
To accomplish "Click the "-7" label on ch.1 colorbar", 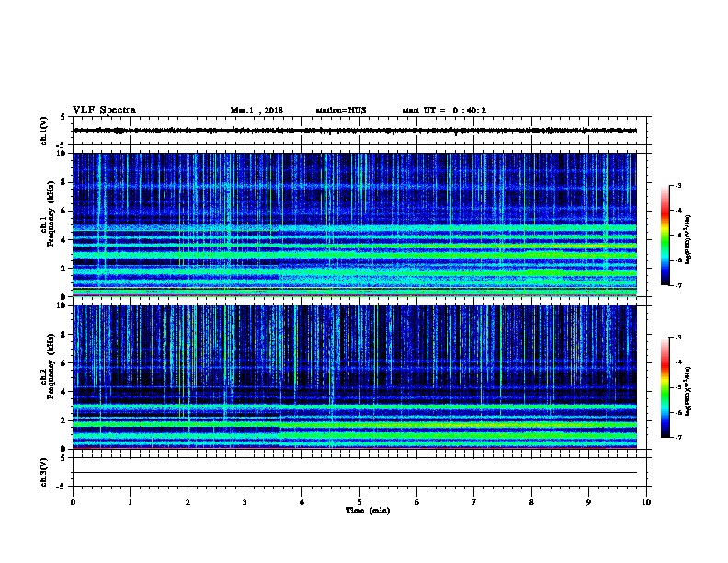I will click(x=677, y=285).
